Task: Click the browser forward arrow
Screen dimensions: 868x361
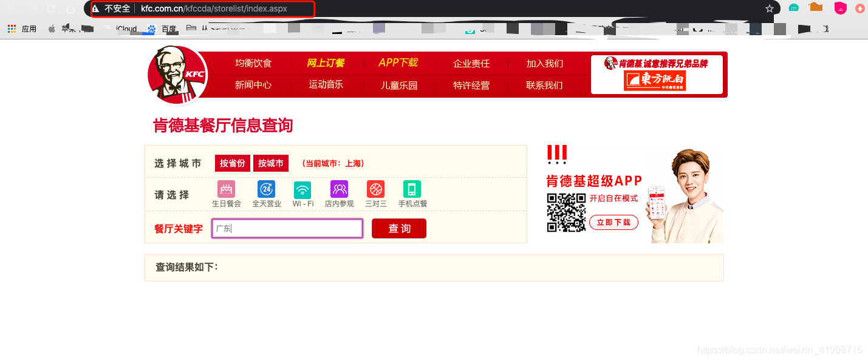Action: click(x=31, y=8)
